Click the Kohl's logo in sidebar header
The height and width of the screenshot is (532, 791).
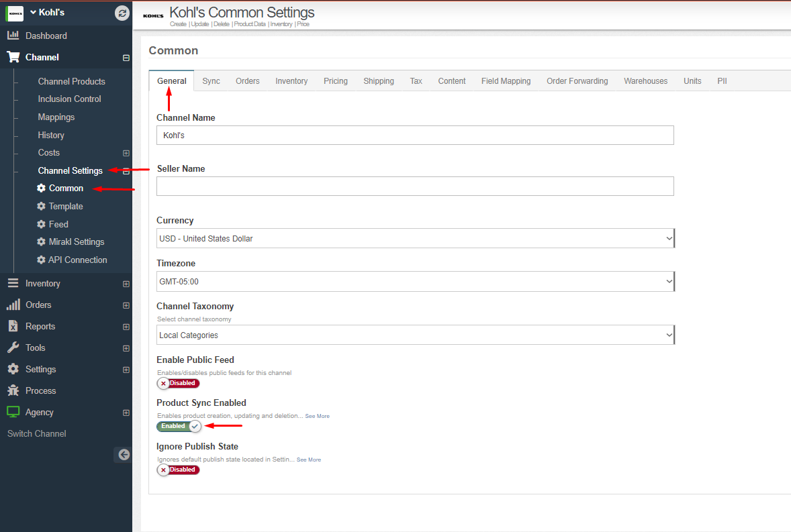[x=14, y=13]
